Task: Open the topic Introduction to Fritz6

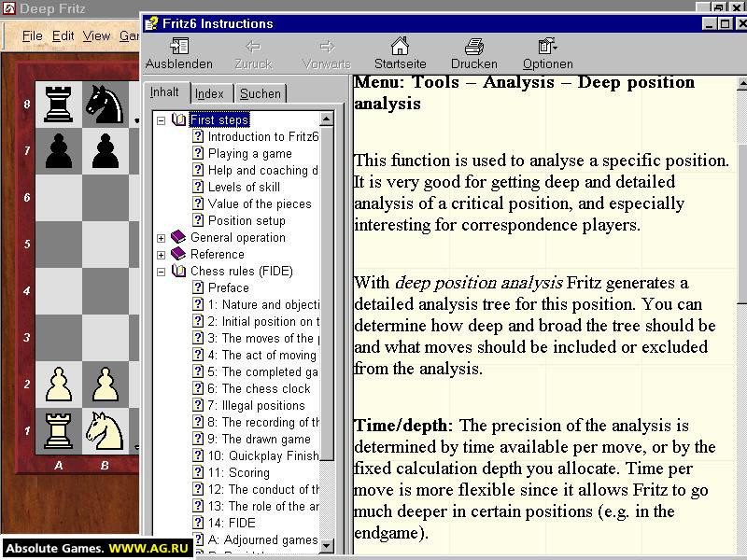Action: point(263,136)
